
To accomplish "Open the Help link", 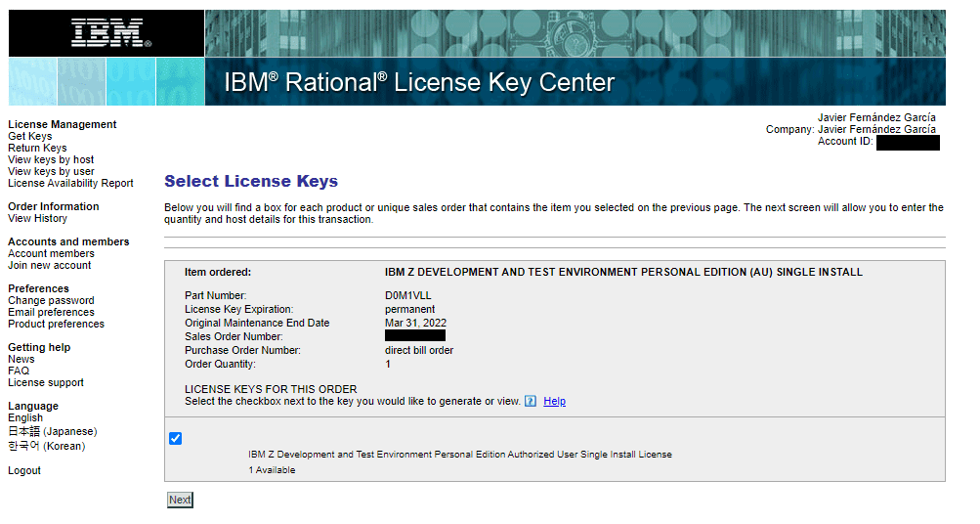I will (554, 401).
